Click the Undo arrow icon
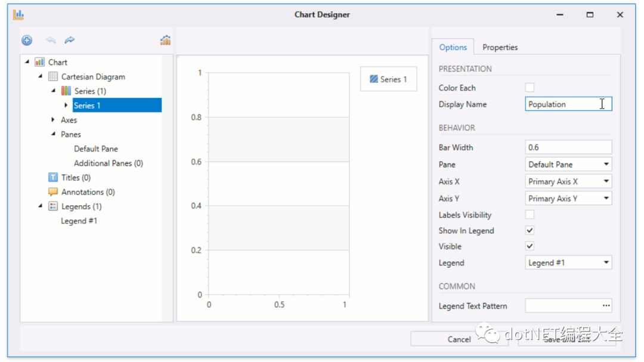 click(x=51, y=40)
